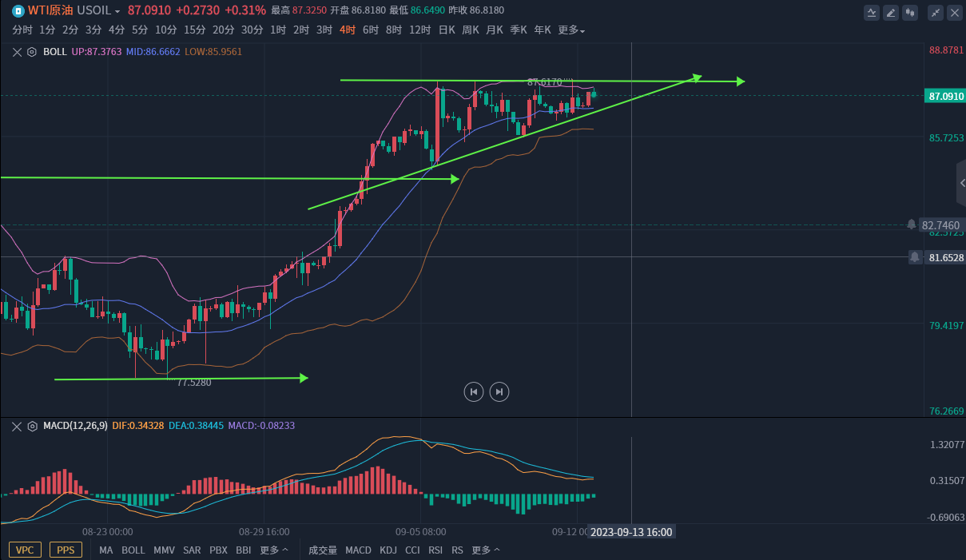966x560 pixels.
Task: Select the pencil drawing tool icon
Action: (891, 13)
